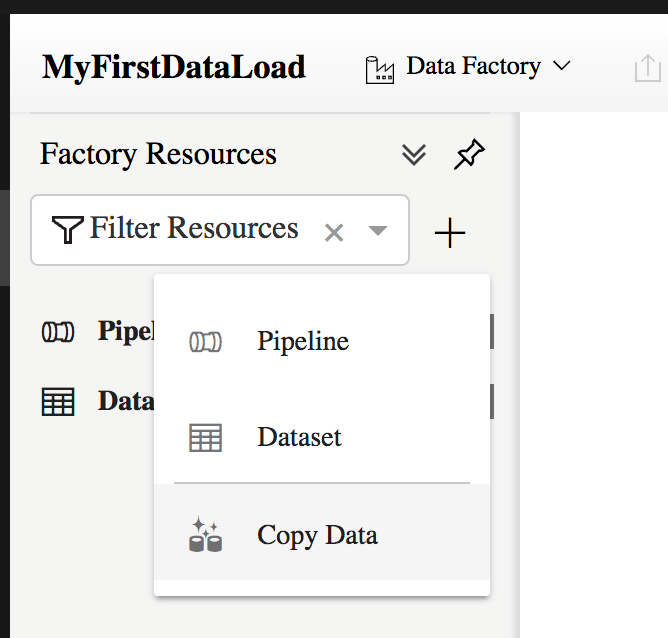This screenshot has height=638, width=668.
Task: Choose Dataset from the add menu
Action: click(x=322, y=437)
